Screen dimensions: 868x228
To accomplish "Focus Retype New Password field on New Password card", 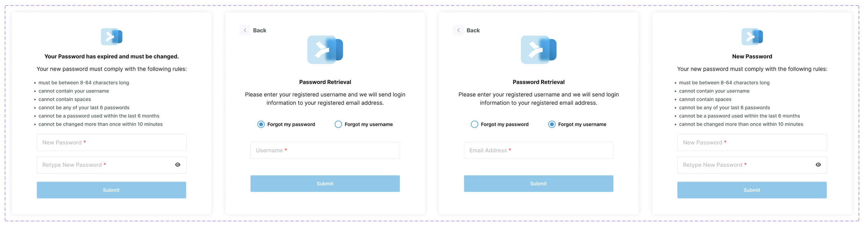I will 752,165.
